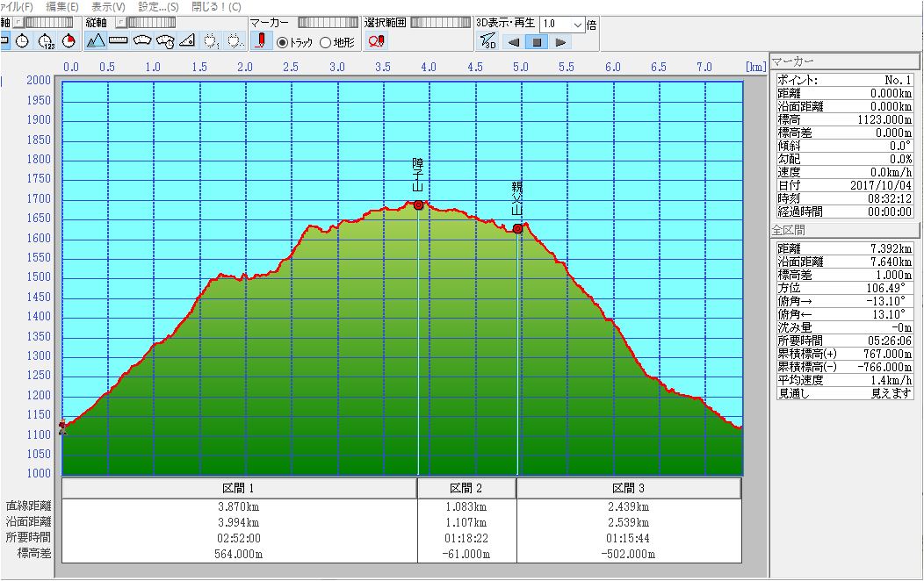Click the 01:18:22 duration cell
Screen dimensions: 924x581
click(x=466, y=538)
